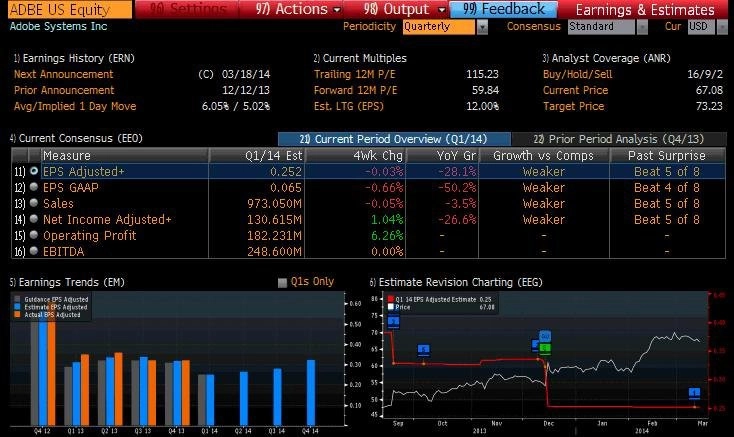
Task: Click the Q1/14 Est column header
Action: (257, 155)
